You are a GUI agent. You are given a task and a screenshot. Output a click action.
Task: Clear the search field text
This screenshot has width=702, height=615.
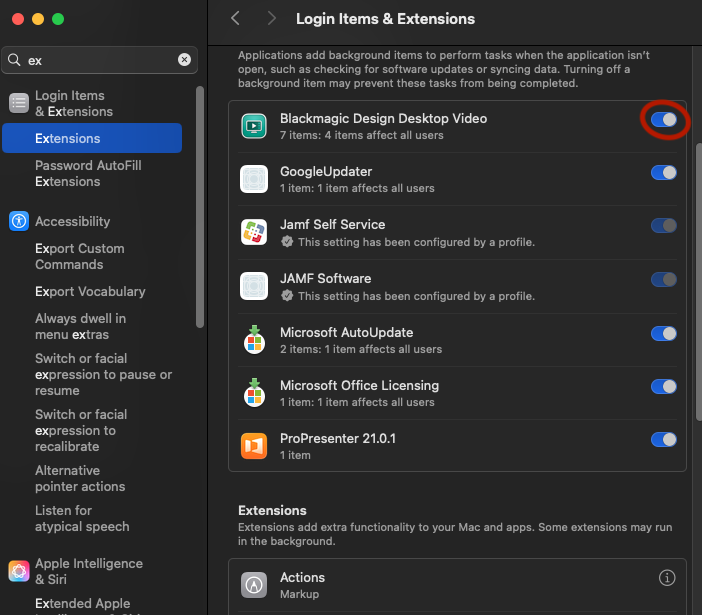pos(184,60)
